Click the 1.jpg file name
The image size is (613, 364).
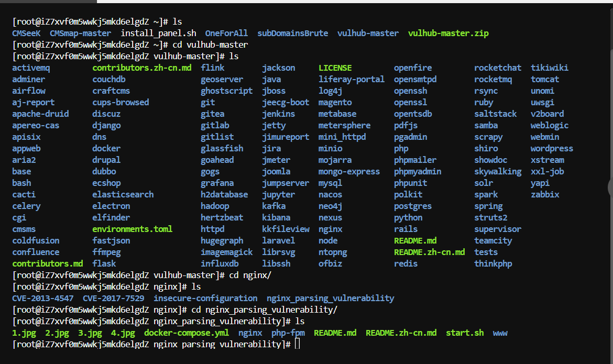(24, 333)
